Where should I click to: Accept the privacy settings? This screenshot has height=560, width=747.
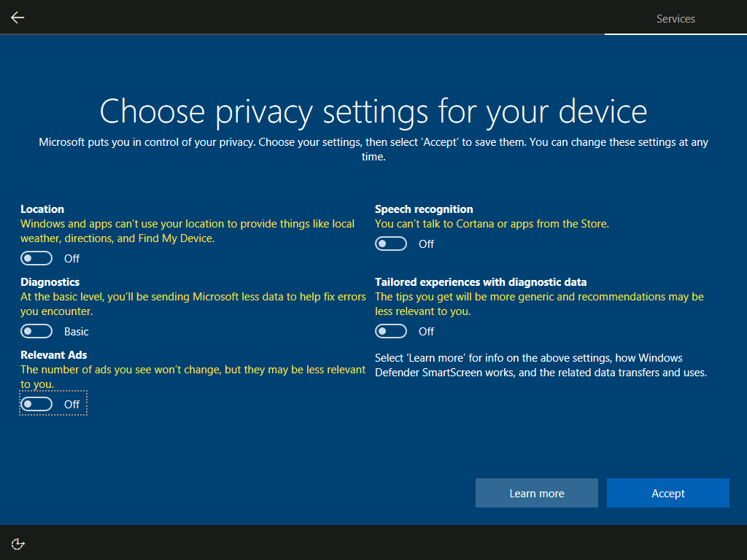pos(667,493)
